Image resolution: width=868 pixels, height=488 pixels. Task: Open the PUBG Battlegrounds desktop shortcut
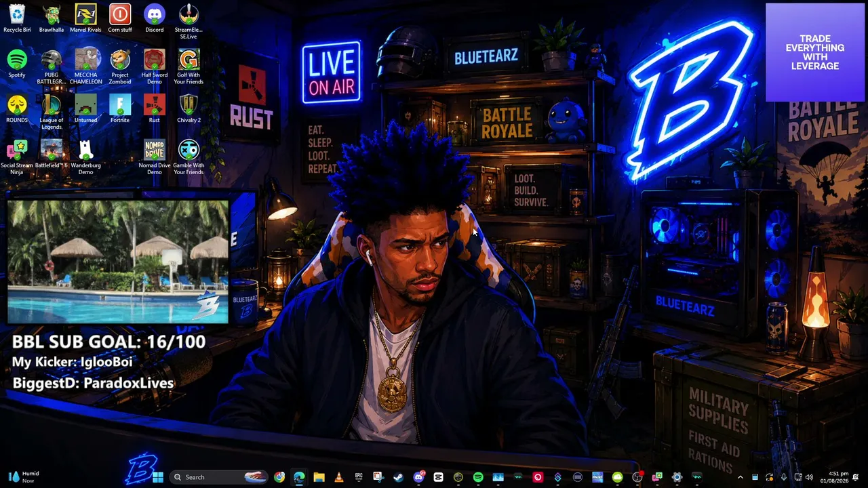pyautogui.click(x=52, y=67)
